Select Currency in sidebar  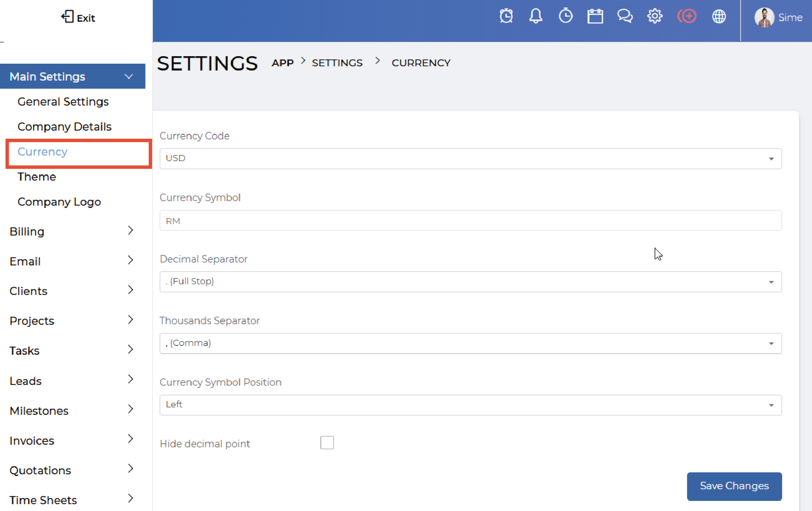tap(43, 151)
